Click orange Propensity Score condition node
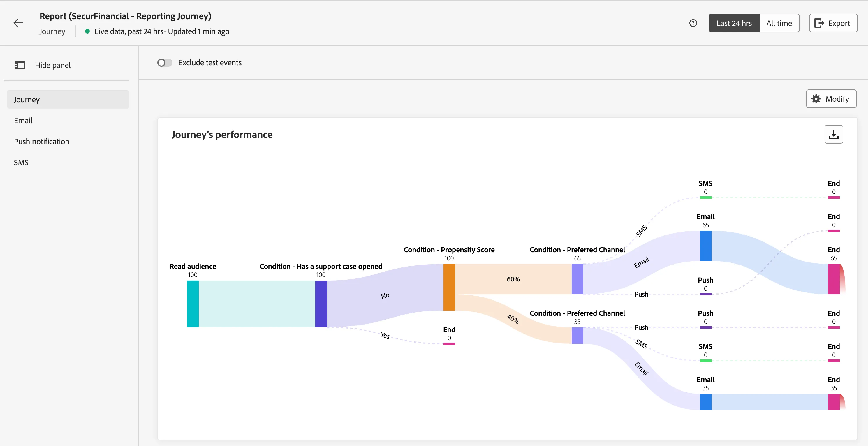 (449, 287)
